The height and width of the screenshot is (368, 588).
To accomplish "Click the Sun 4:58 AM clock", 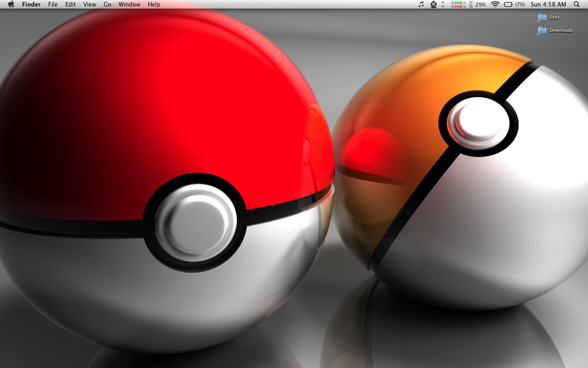I will click(x=548, y=4).
